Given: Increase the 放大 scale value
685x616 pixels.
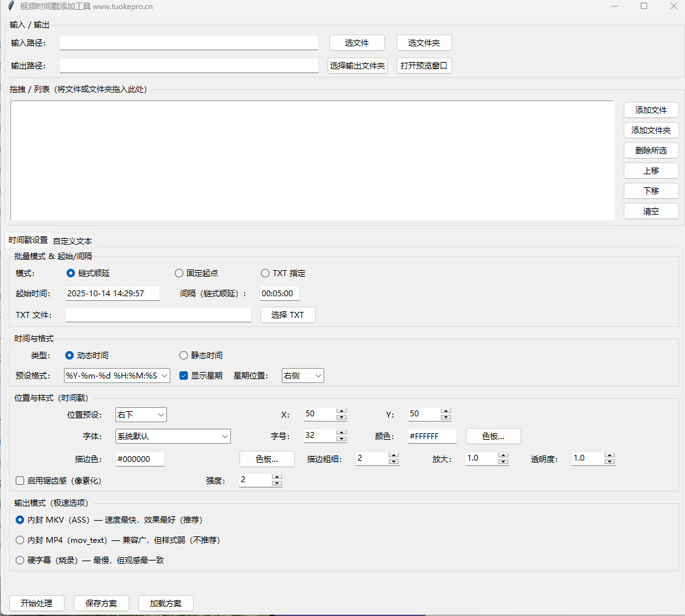Looking at the screenshot, I should click(x=503, y=455).
